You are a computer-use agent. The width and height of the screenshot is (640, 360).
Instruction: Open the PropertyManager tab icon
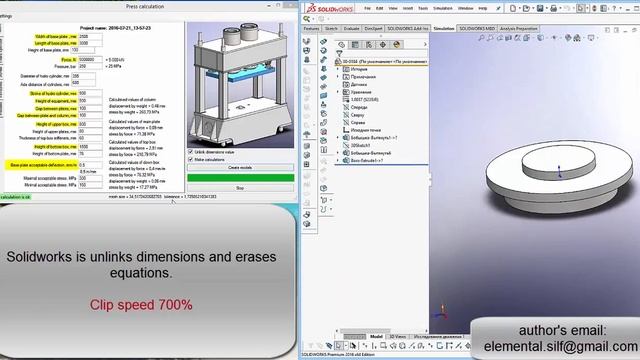coord(355,44)
